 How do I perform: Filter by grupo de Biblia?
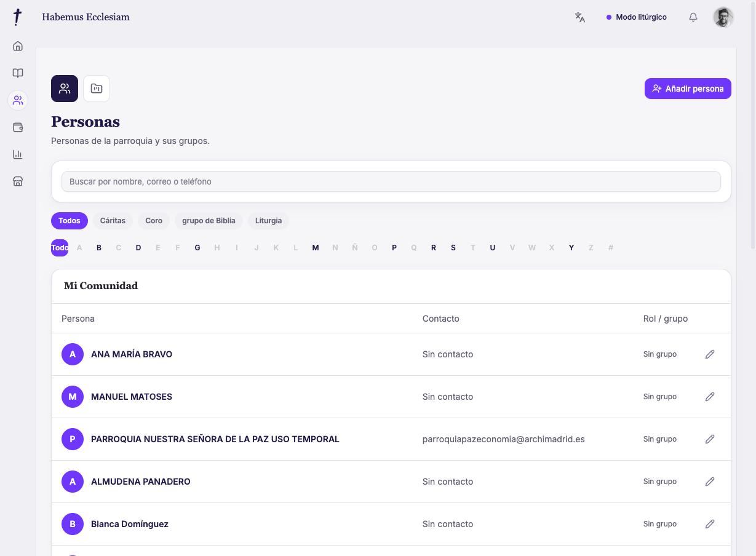click(209, 221)
